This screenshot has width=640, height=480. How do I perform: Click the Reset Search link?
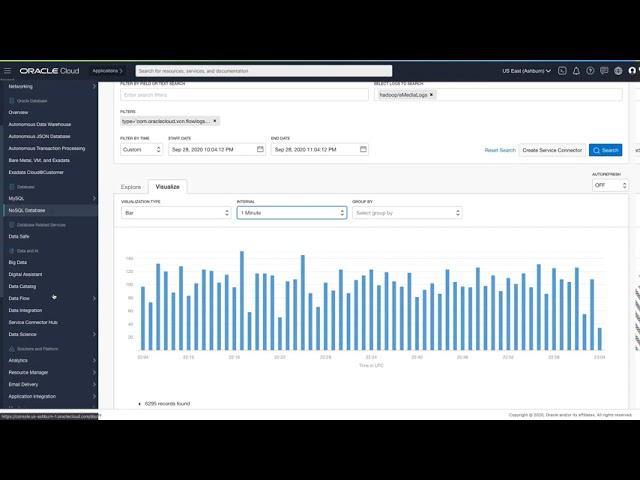pyautogui.click(x=500, y=150)
